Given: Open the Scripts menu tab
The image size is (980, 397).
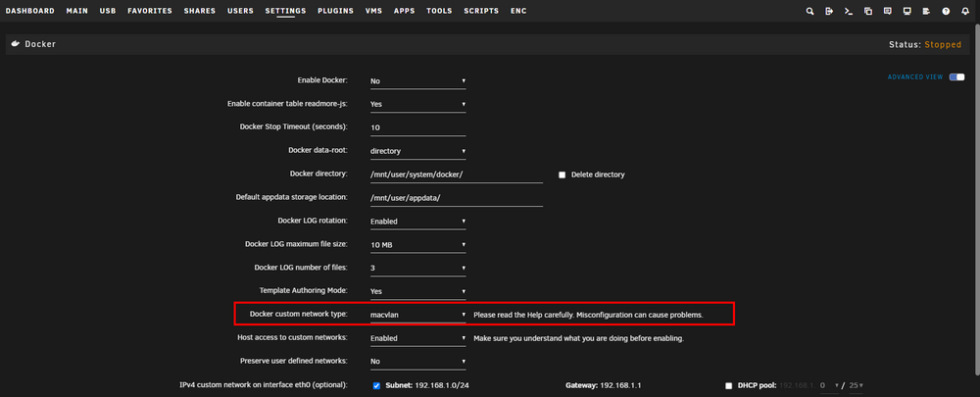Looking at the screenshot, I should tap(481, 11).
